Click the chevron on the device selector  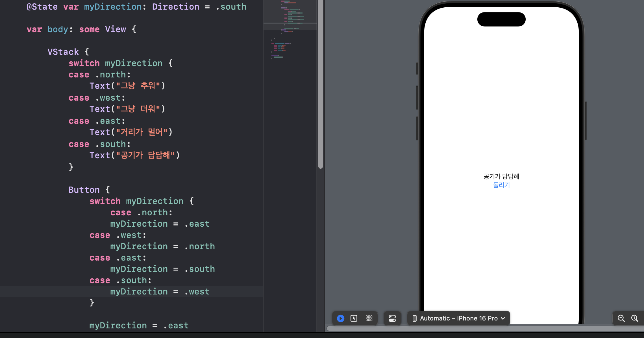click(503, 318)
